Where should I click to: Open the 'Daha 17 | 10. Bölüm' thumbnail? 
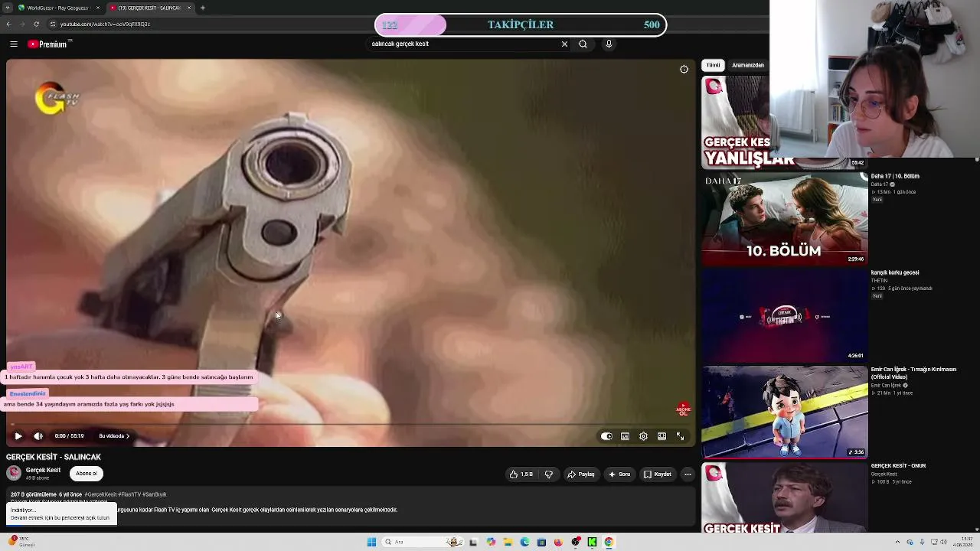point(785,218)
